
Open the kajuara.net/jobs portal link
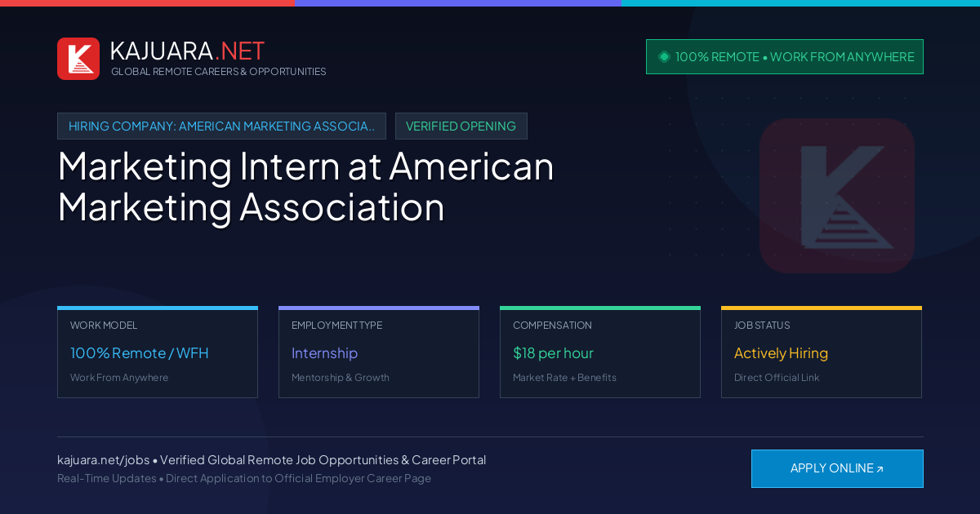[103, 460]
